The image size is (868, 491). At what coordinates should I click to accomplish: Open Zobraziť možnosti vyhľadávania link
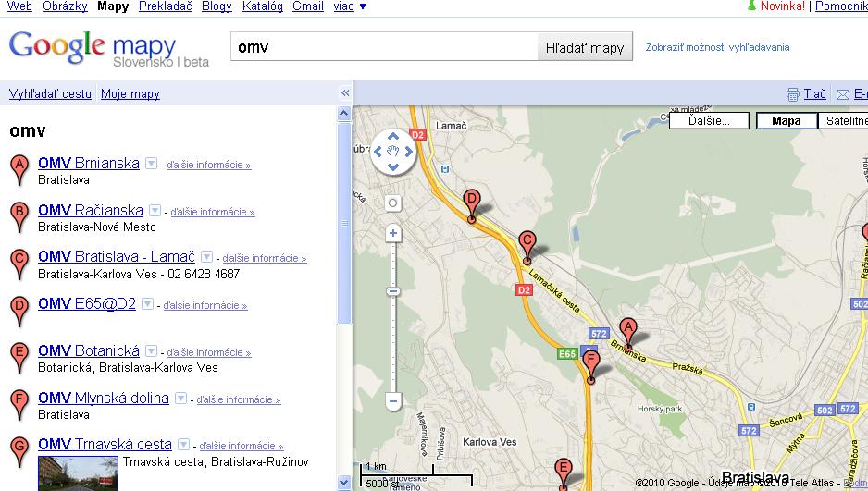717,47
